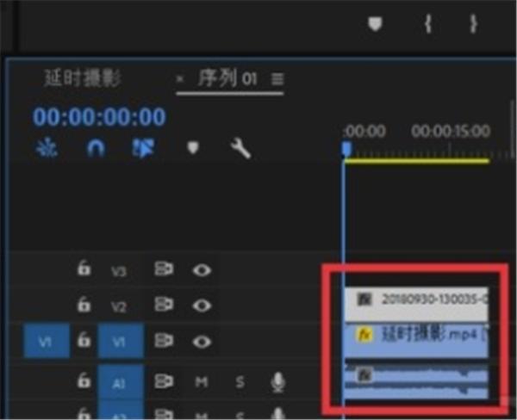The width and height of the screenshot is (517, 420).
Task: Click the fx badge on A1 audio clip
Action: (364, 375)
